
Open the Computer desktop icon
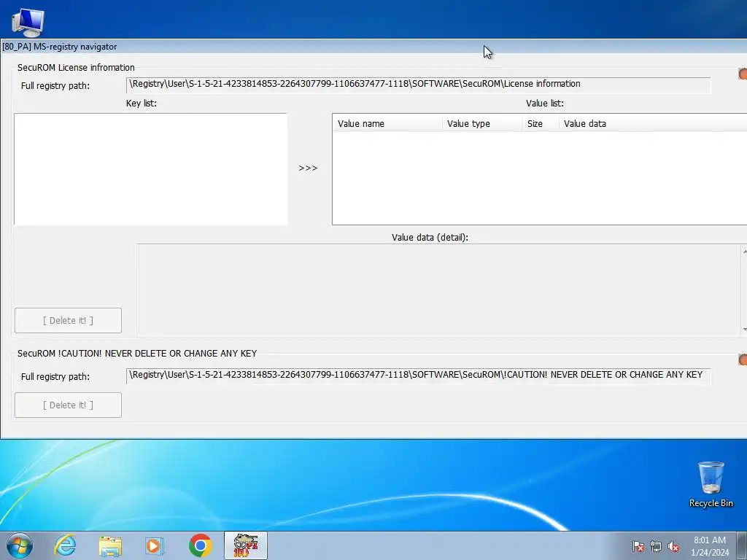[28, 22]
